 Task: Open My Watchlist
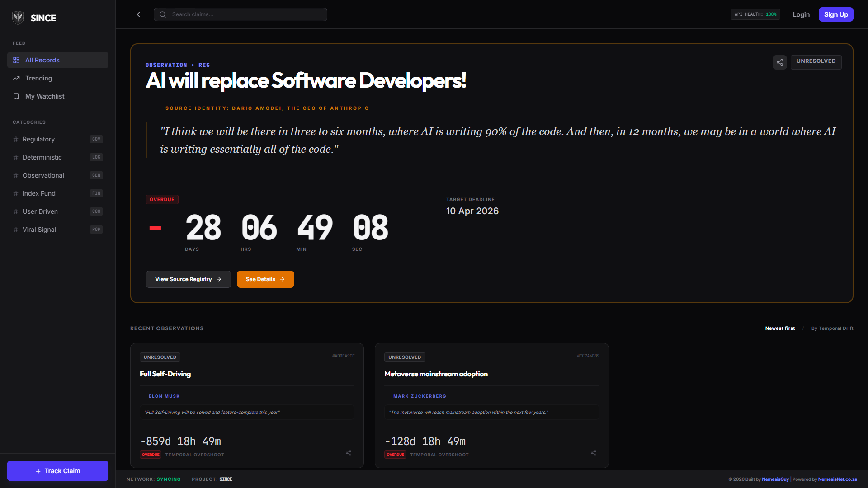[58, 96]
